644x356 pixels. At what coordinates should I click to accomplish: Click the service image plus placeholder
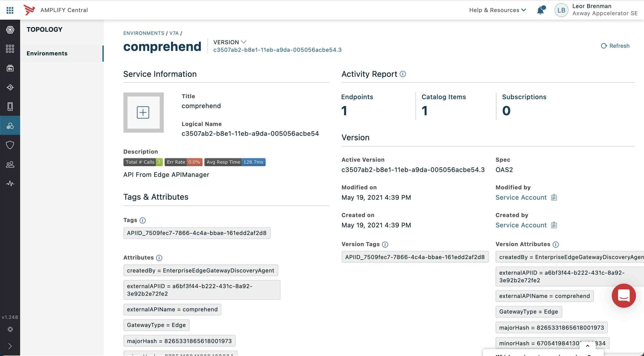143,112
